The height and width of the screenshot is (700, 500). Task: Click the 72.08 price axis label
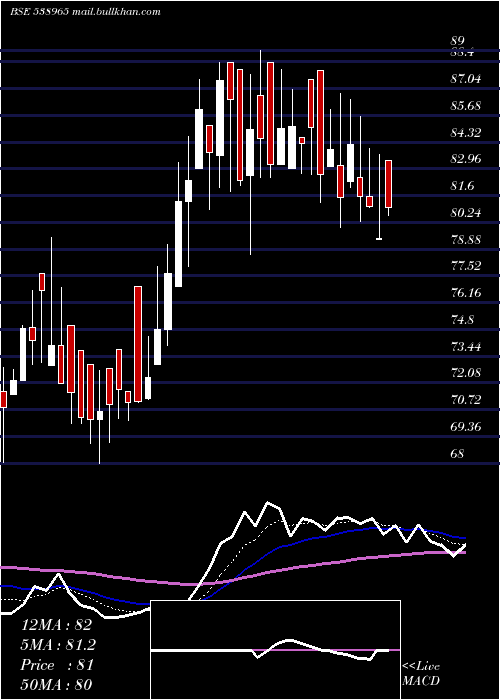(x=466, y=372)
